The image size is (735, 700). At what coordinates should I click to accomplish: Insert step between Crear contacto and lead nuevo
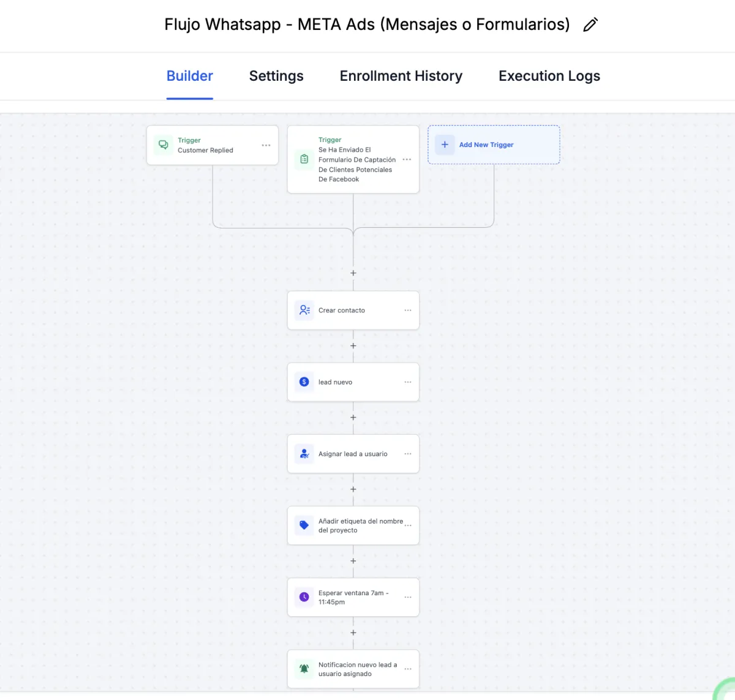353,346
